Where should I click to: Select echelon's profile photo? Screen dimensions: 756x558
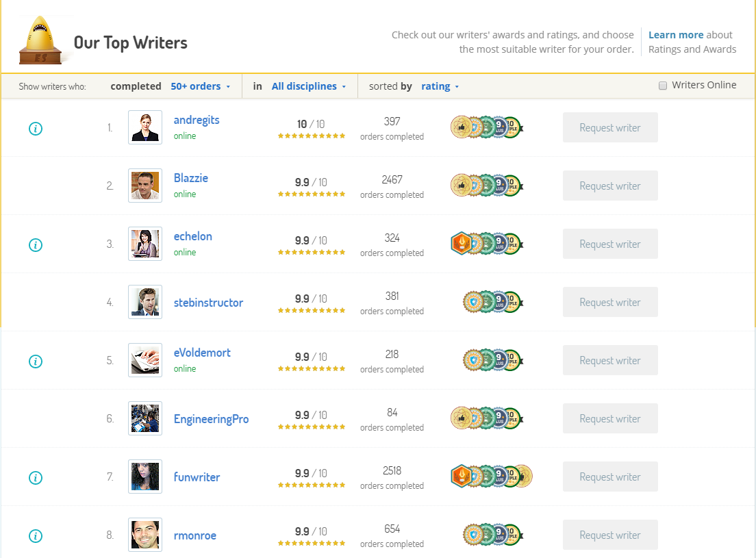click(x=145, y=244)
